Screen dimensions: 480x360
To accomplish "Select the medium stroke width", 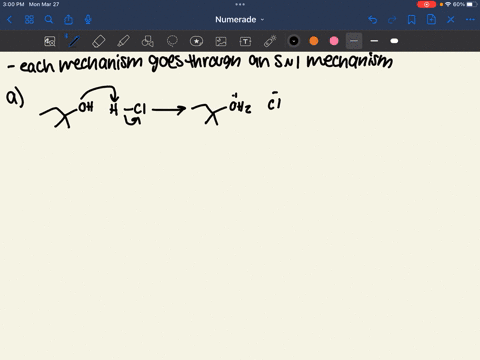I will tap(374, 41).
